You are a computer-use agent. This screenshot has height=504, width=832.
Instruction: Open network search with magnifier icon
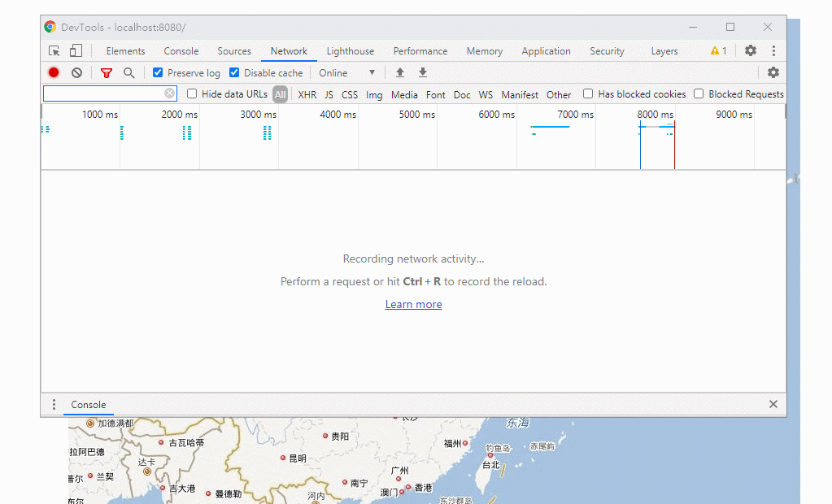click(129, 72)
